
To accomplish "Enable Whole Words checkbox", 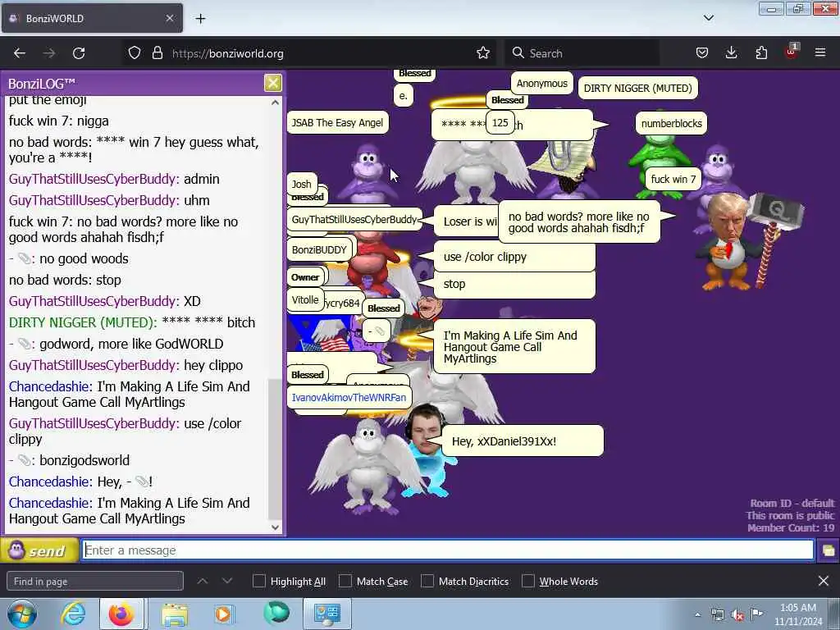I will tap(528, 582).
